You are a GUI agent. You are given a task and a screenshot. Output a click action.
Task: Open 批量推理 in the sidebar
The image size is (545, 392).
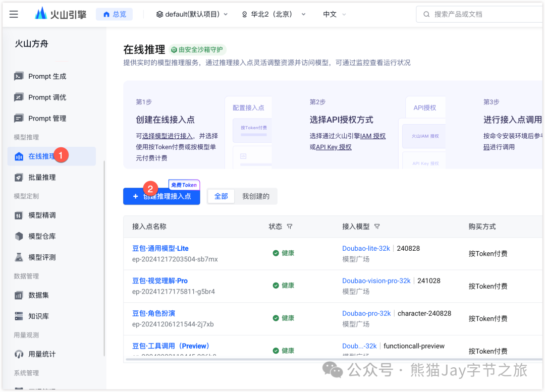pyautogui.click(x=42, y=177)
